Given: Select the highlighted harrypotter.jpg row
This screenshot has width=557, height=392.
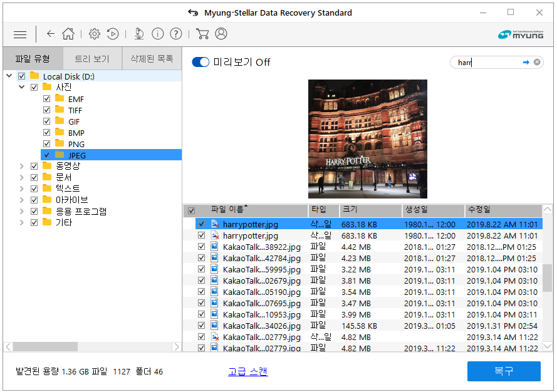Looking at the screenshot, I should pyautogui.click(x=369, y=224).
